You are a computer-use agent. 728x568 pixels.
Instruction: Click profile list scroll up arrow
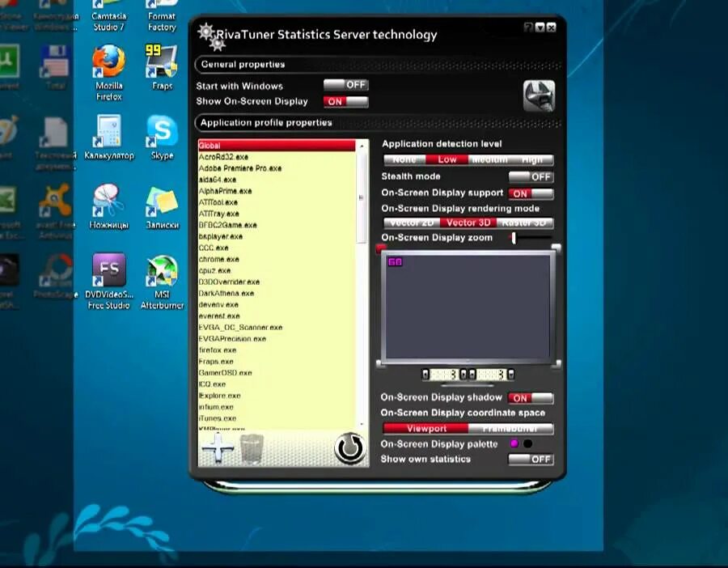click(362, 146)
